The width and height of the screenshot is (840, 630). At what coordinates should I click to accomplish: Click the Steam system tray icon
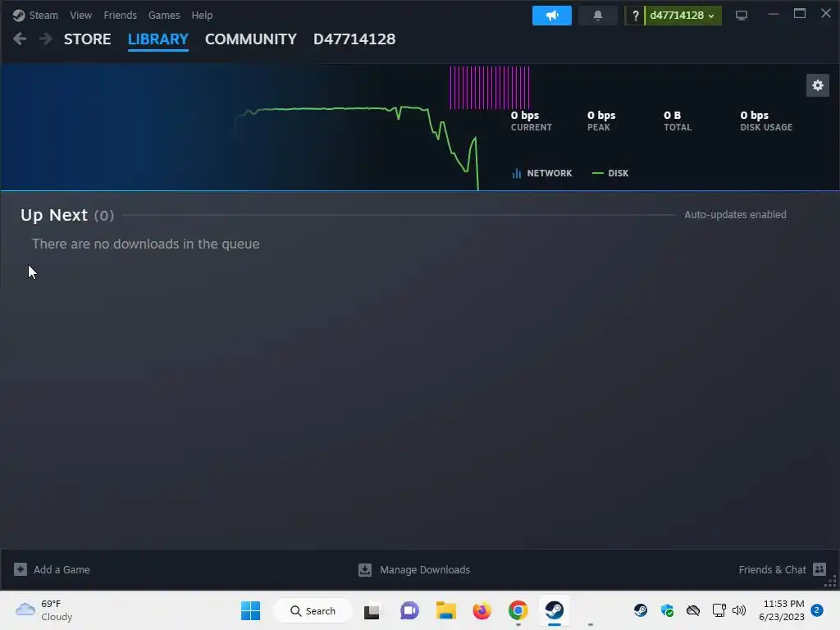coord(640,610)
